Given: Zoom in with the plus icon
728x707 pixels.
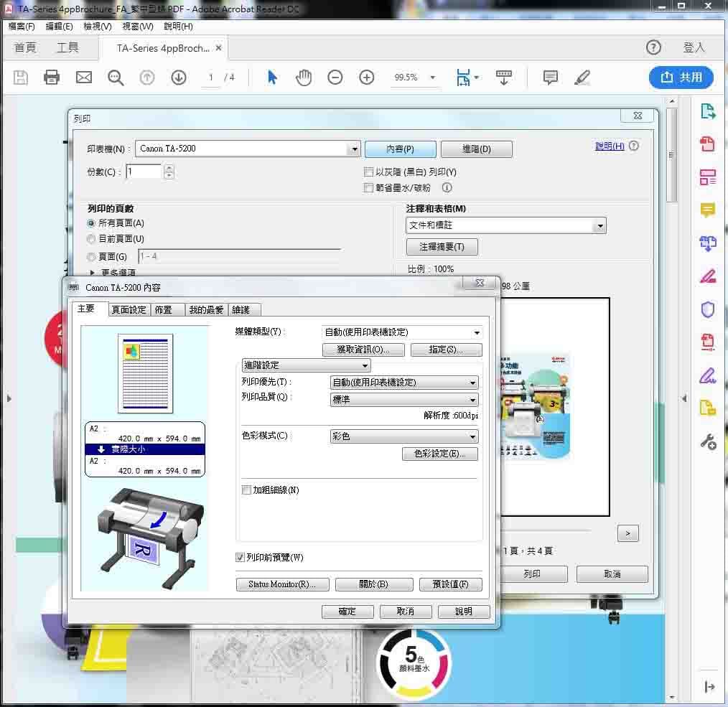Looking at the screenshot, I should pyautogui.click(x=366, y=78).
